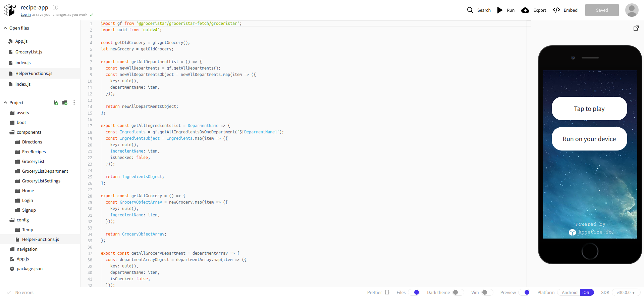644x297 pixels.
Task: Switch to HelperFunctions.js in Open files
Action: click(40, 73)
